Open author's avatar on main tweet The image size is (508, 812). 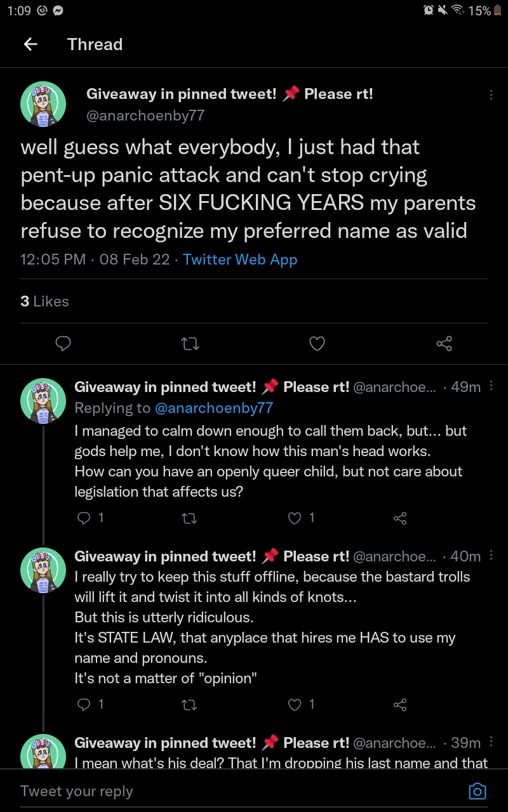pos(43,104)
